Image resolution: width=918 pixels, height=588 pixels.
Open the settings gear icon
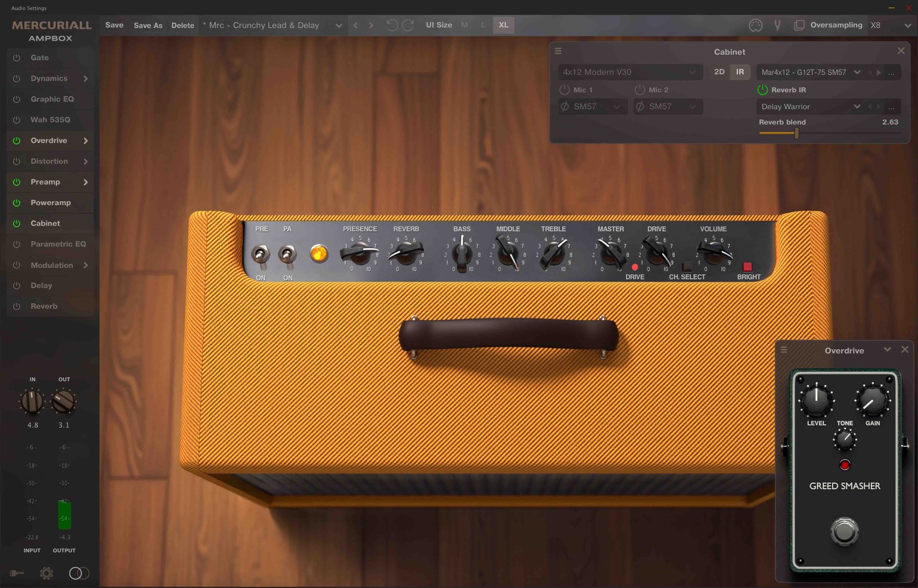tap(46, 573)
